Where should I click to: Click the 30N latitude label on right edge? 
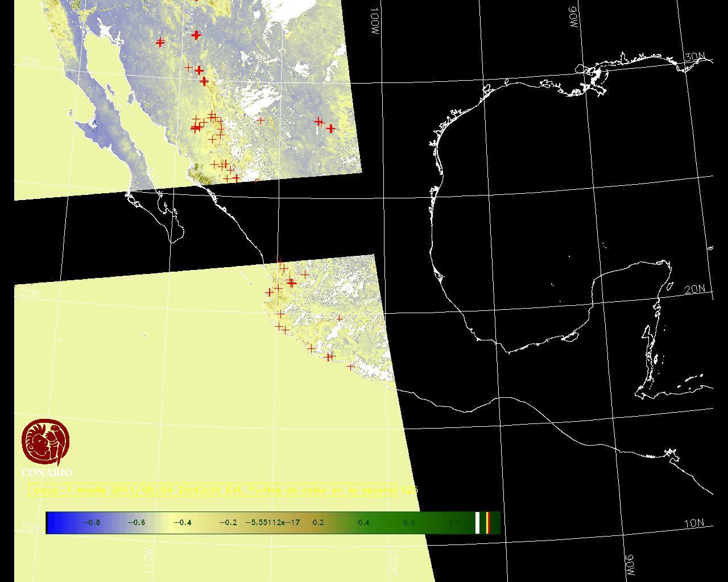pos(694,57)
